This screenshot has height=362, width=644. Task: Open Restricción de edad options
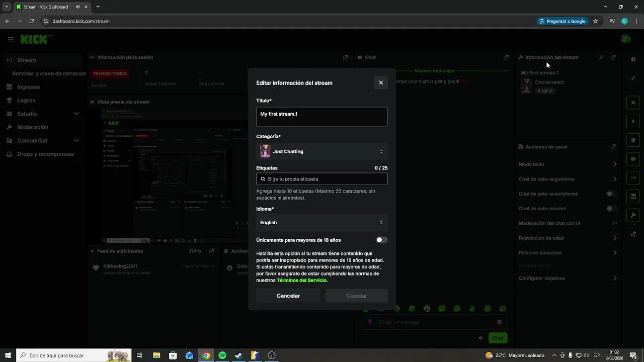pos(568,238)
